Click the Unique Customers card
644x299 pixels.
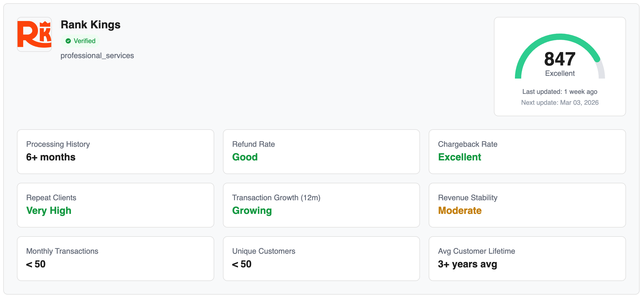pyautogui.click(x=321, y=258)
